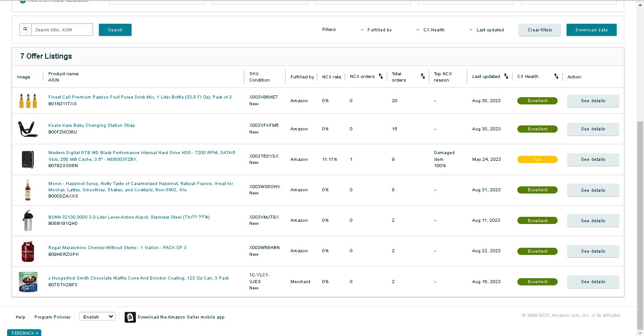Click the ASIN B0792GSD6N

point(63,166)
